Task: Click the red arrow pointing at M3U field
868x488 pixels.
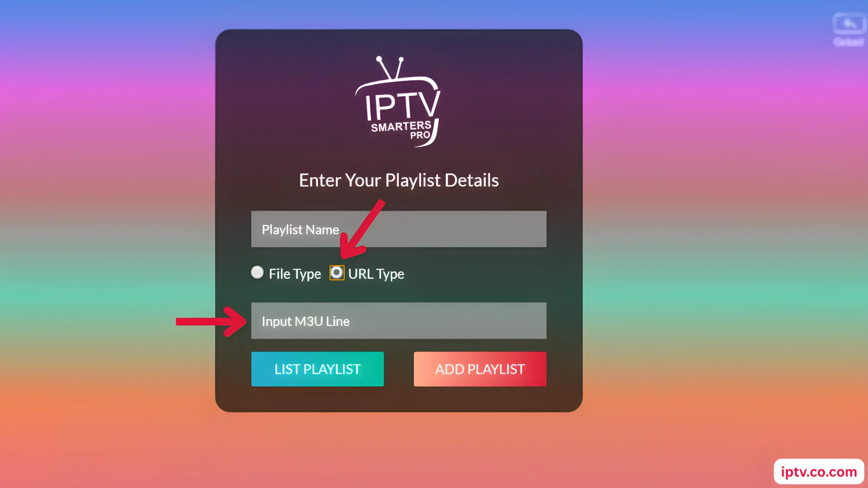Action: pyautogui.click(x=211, y=321)
